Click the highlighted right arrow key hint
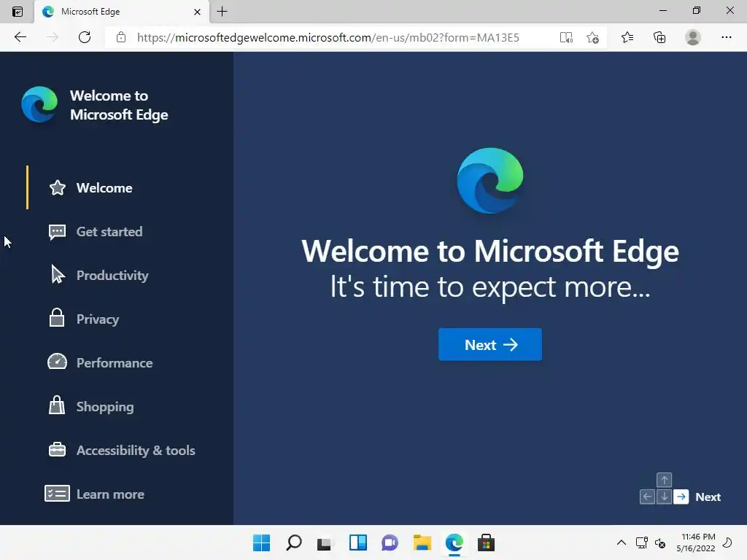 (681, 497)
